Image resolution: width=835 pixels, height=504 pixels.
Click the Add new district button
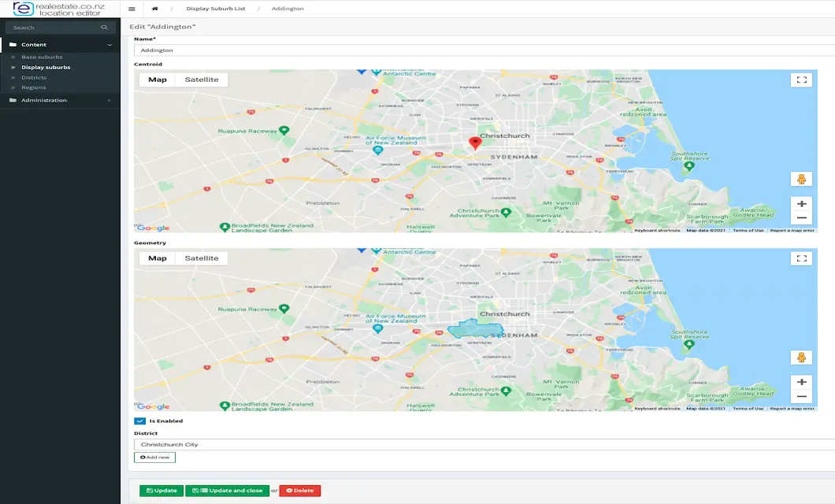pos(154,458)
